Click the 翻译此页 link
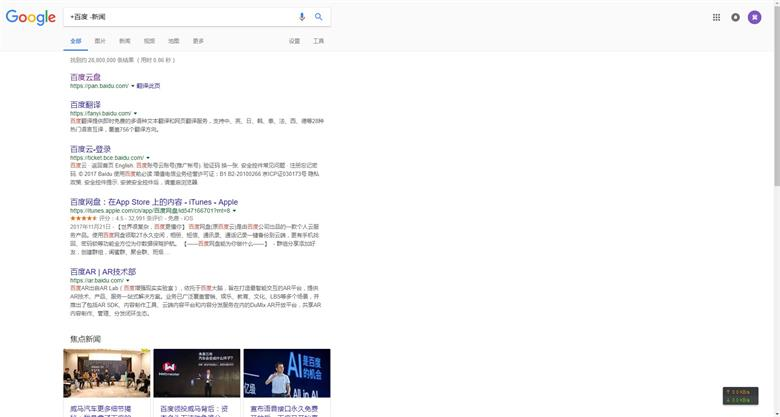The height and width of the screenshot is (417, 780). [x=148, y=86]
